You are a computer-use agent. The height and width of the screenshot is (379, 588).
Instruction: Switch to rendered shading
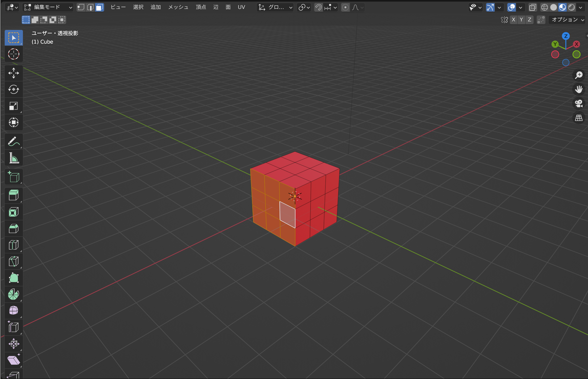(x=572, y=7)
